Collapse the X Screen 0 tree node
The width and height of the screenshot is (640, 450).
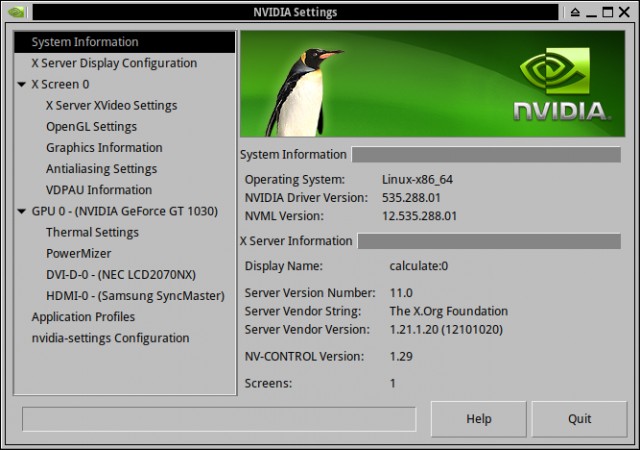point(22,85)
